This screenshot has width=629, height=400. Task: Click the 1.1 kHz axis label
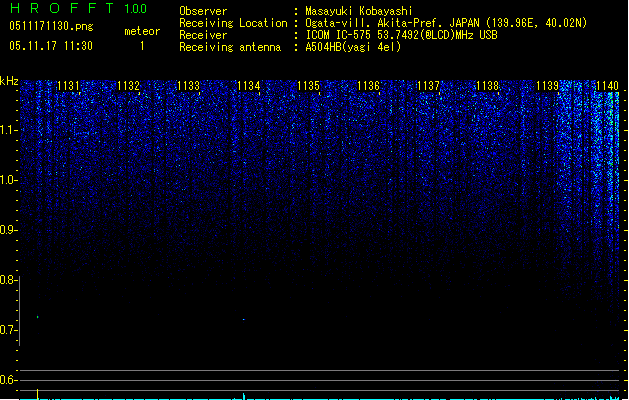(x=8, y=130)
